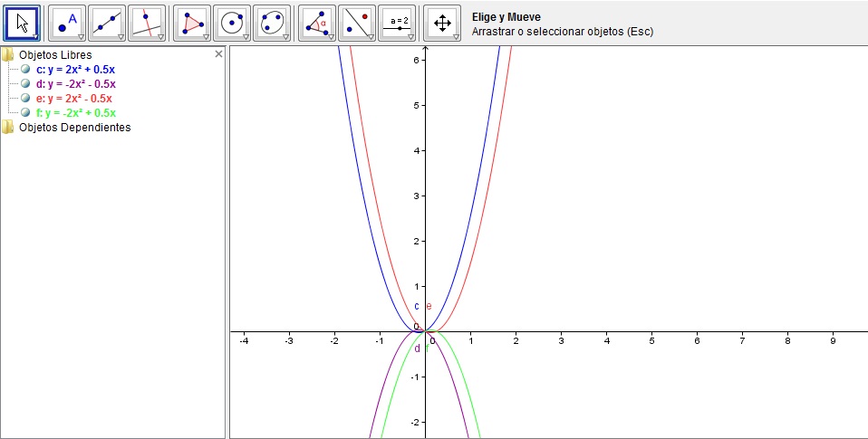Open Circle tool dropdown arrow

point(246,36)
